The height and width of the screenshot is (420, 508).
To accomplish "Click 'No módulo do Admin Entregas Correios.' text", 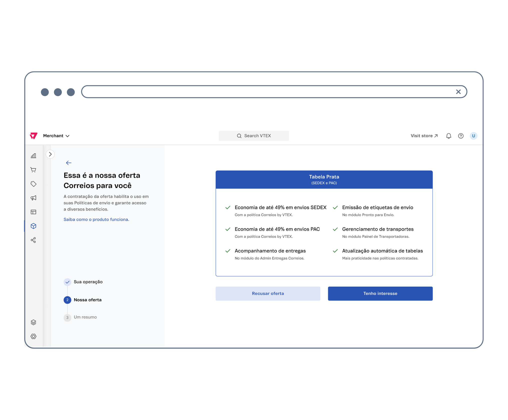I will click(269, 258).
